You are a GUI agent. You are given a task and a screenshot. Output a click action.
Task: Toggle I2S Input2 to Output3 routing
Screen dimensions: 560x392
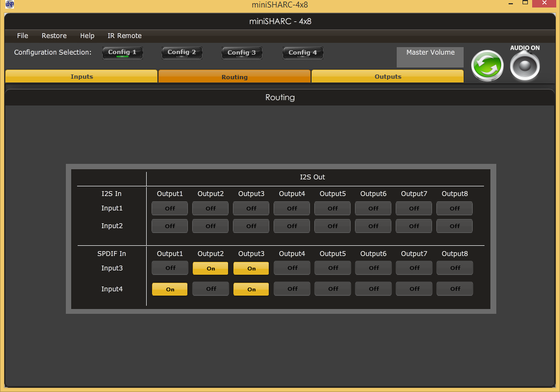coord(251,226)
